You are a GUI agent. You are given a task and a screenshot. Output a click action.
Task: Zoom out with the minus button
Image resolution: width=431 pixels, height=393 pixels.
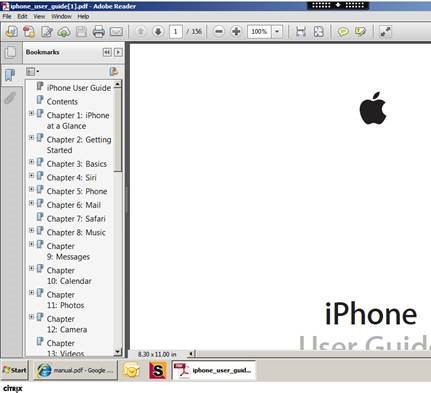coord(219,32)
